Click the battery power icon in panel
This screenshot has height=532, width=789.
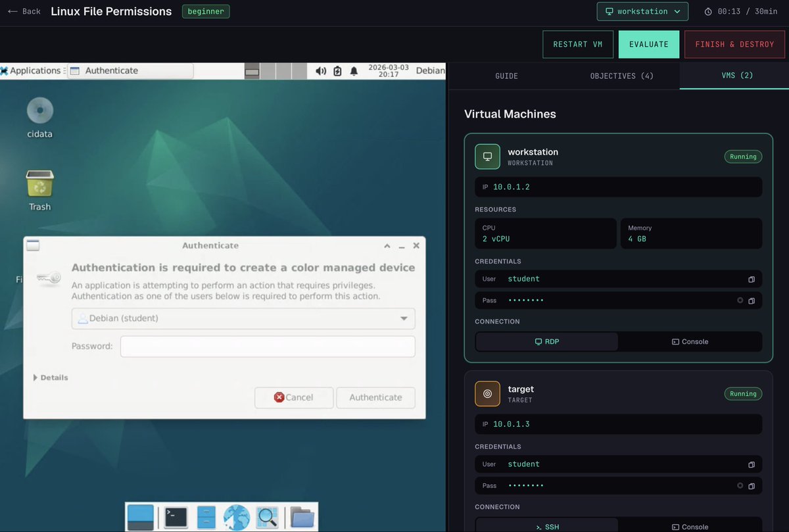tap(337, 71)
